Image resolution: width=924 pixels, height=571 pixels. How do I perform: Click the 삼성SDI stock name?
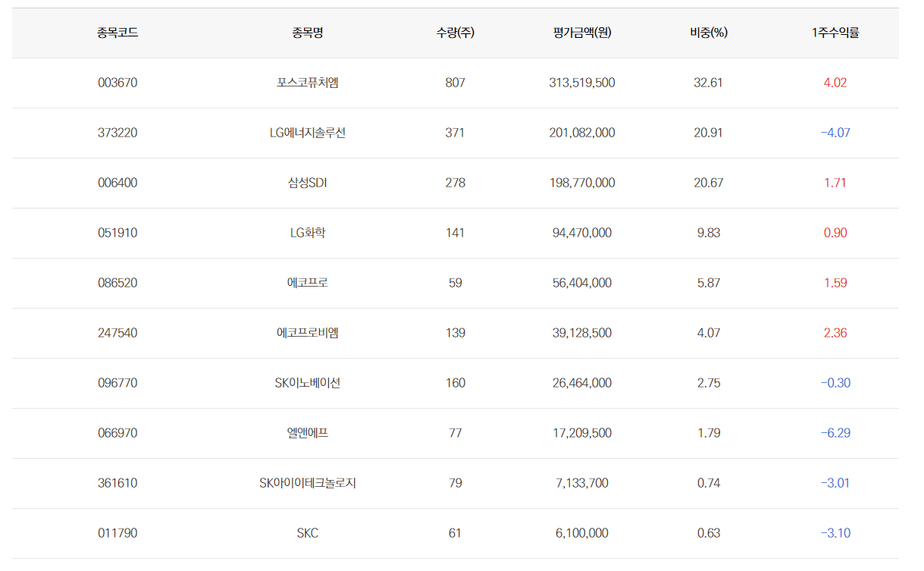[308, 183]
